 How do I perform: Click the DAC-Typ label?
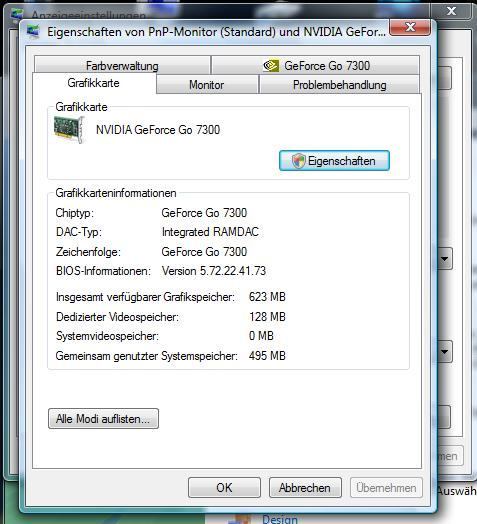[79, 232]
